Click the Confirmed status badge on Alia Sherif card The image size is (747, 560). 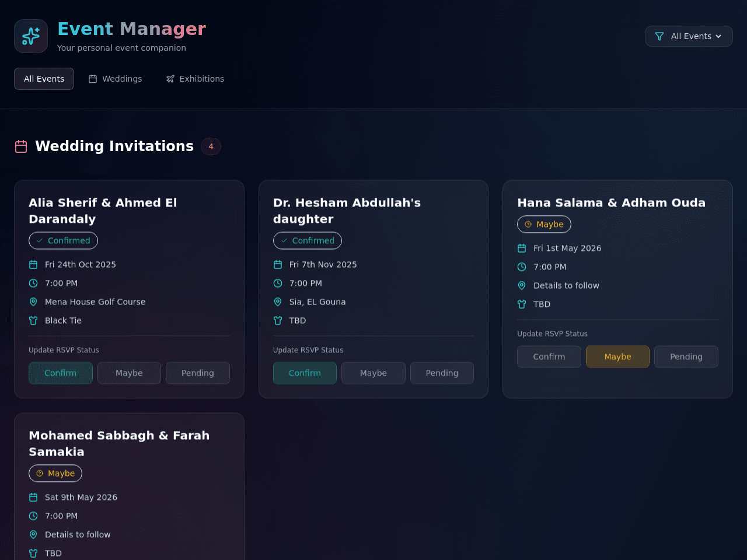point(63,240)
